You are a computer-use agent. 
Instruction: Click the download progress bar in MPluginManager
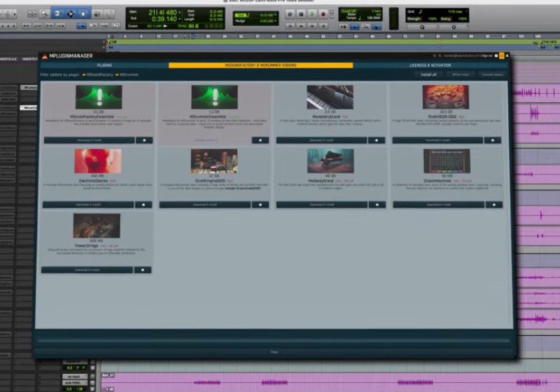click(x=274, y=341)
